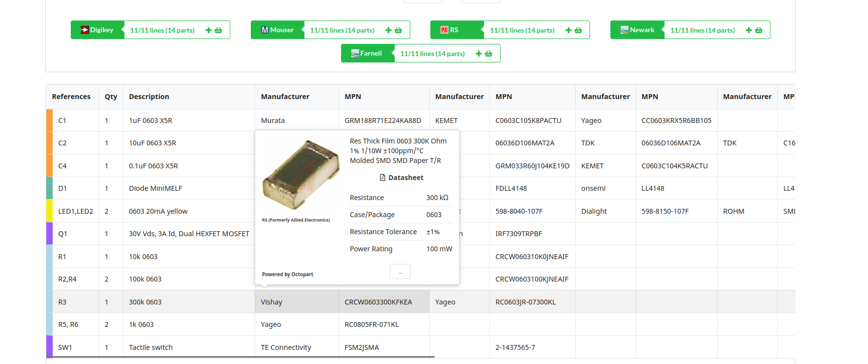Click the PDF icon beside Datasheet

[x=383, y=178]
